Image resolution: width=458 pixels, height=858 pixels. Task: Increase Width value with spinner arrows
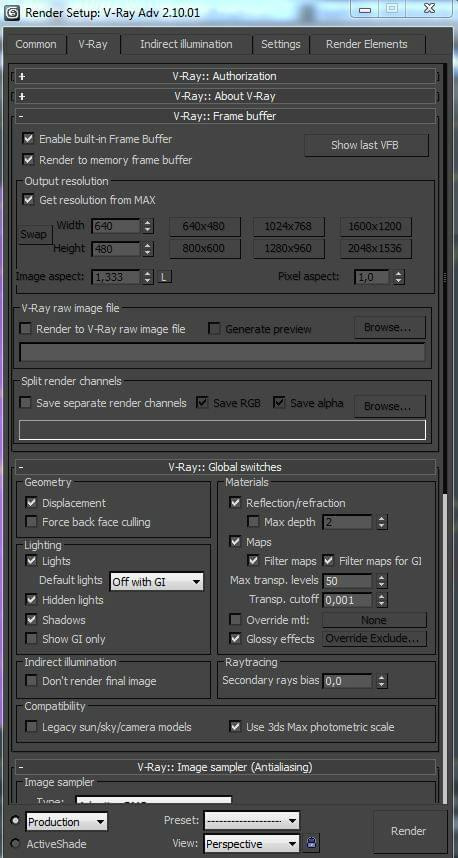(x=147, y=223)
